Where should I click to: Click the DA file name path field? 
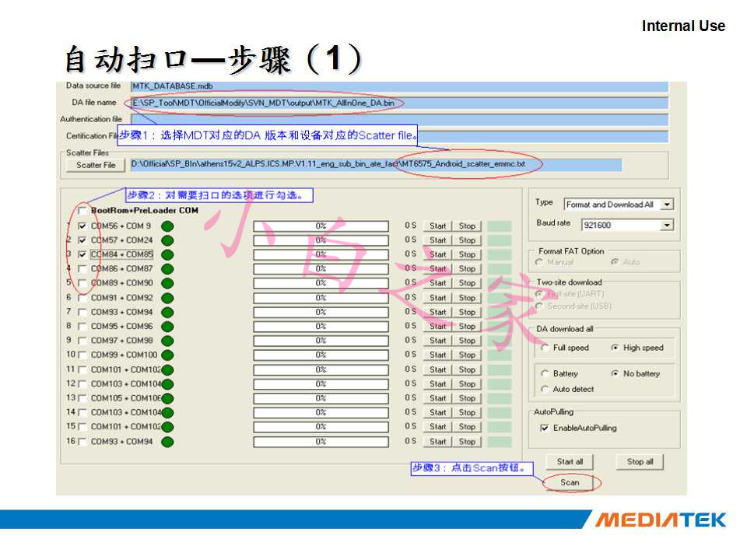(x=400, y=103)
